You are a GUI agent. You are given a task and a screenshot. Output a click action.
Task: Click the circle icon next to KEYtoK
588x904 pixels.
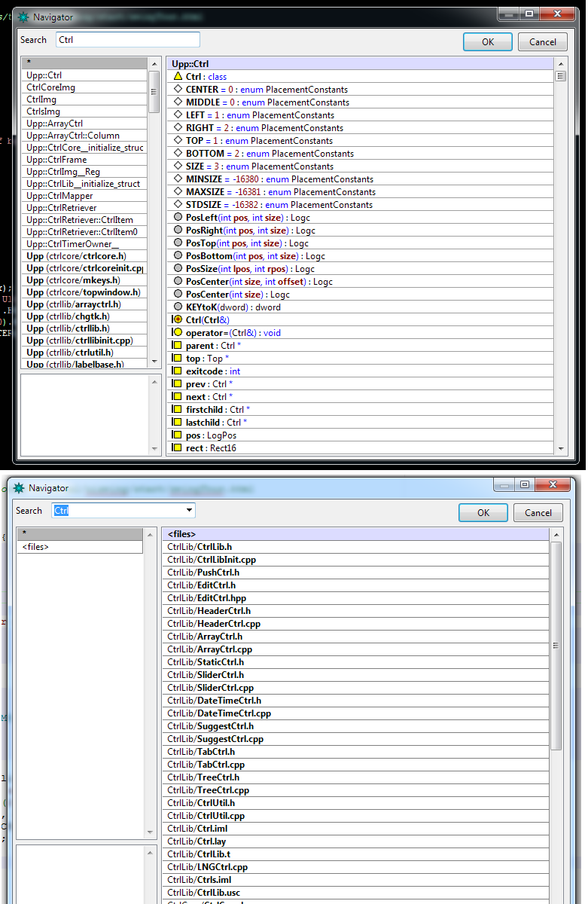pyautogui.click(x=178, y=307)
